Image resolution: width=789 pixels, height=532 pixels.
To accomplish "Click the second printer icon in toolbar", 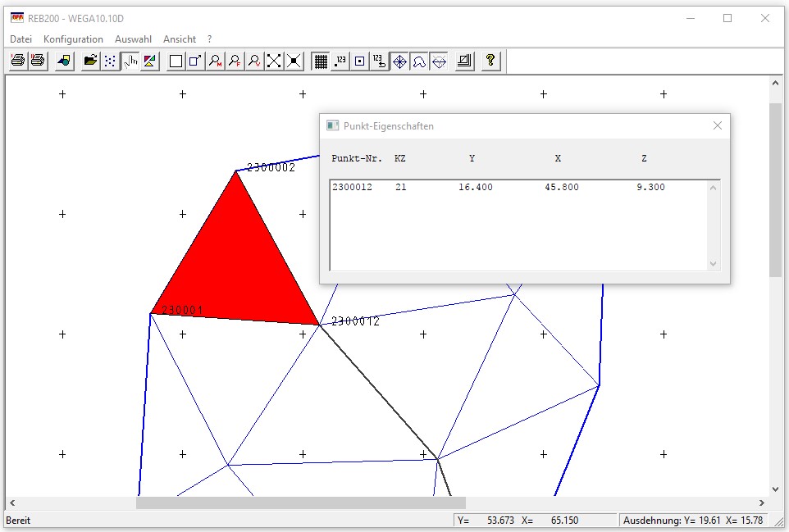I will pyautogui.click(x=38, y=61).
